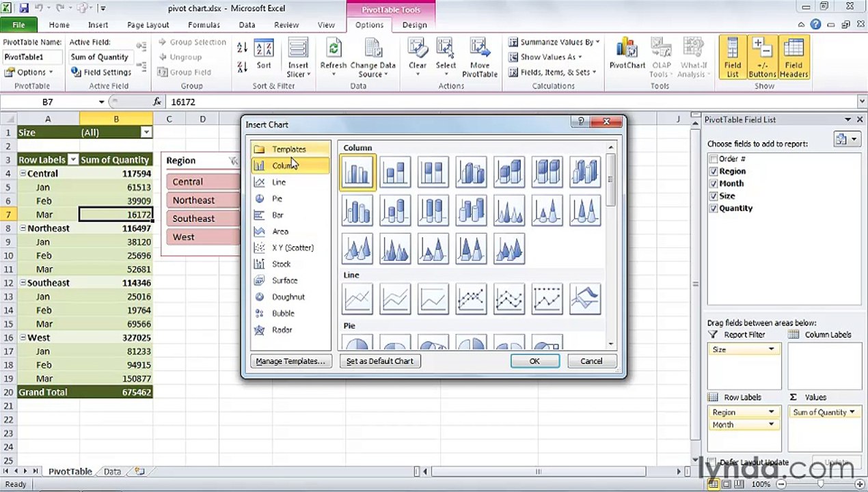Image resolution: width=868 pixels, height=492 pixels.
Task: Toggle the Field List show button
Action: pos(732,59)
